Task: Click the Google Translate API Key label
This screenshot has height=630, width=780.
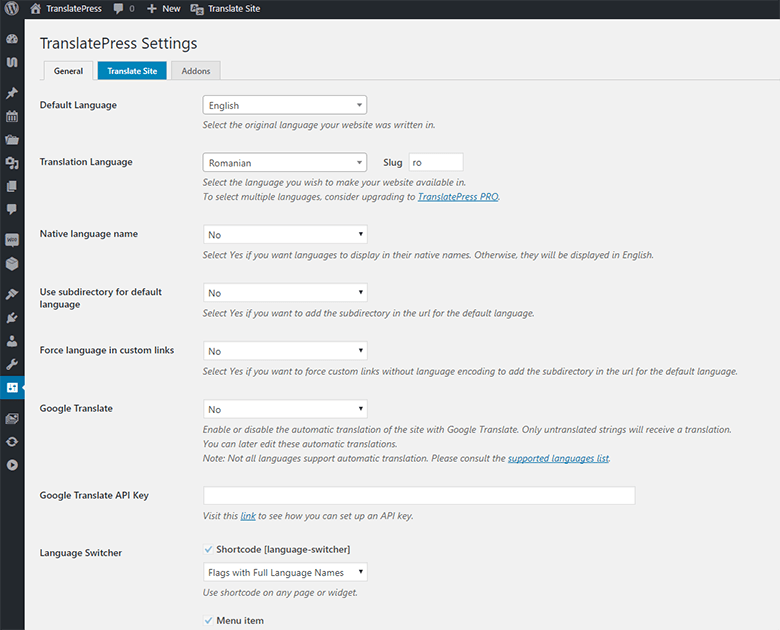Action: (94, 495)
